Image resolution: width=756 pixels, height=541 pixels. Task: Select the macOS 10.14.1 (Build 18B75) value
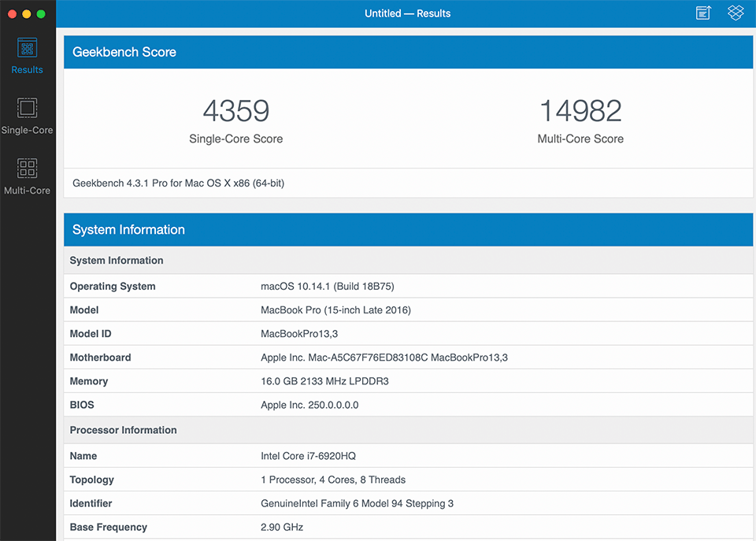(328, 287)
